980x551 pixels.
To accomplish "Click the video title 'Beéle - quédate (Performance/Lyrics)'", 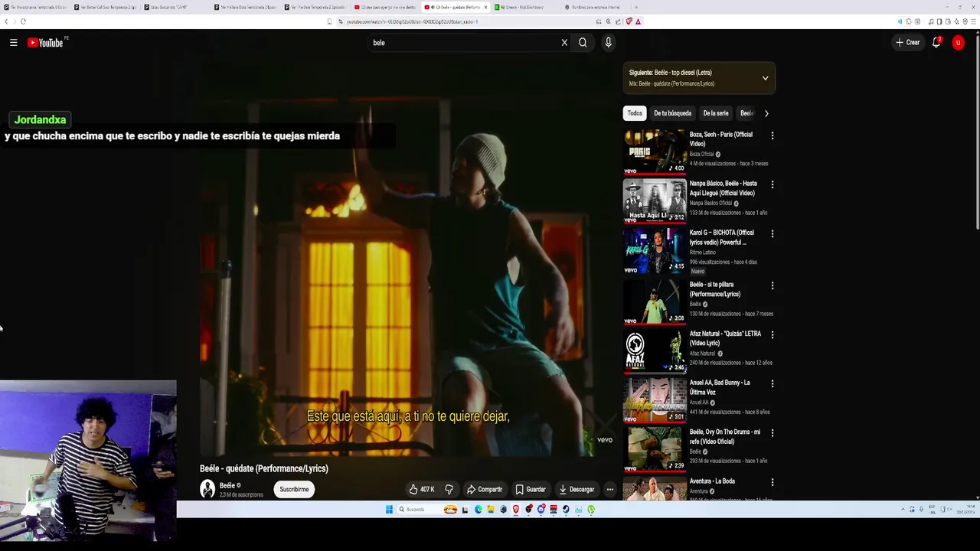I will pos(263,468).
